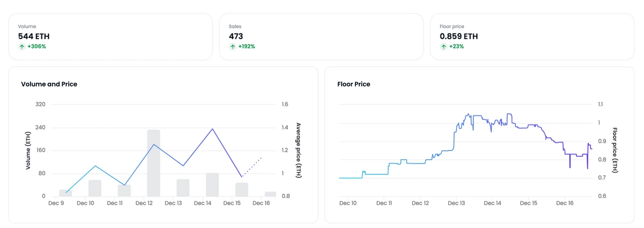This screenshot has height=228, width=644.
Task: Select the 0.859 ETH floor price value
Action: (x=459, y=36)
